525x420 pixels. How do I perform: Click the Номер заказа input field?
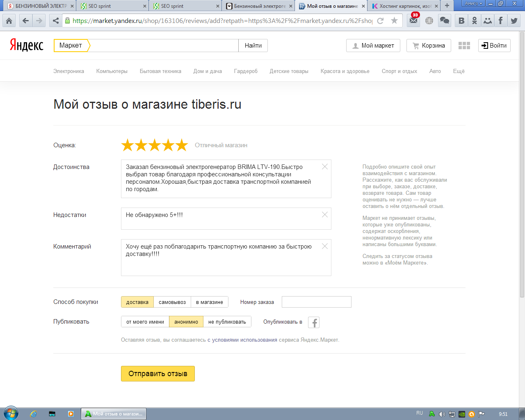click(317, 302)
